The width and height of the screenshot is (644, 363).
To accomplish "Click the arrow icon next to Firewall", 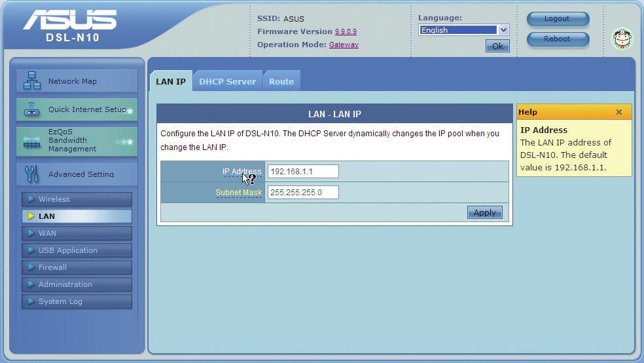I will point(31,267).
